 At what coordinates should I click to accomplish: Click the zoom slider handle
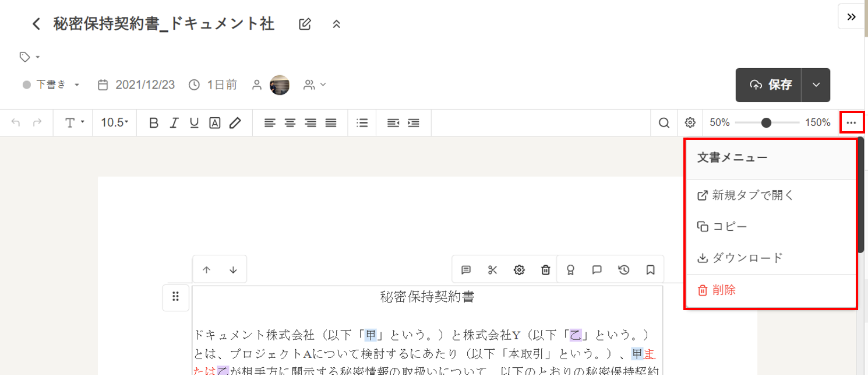(766, 123)
